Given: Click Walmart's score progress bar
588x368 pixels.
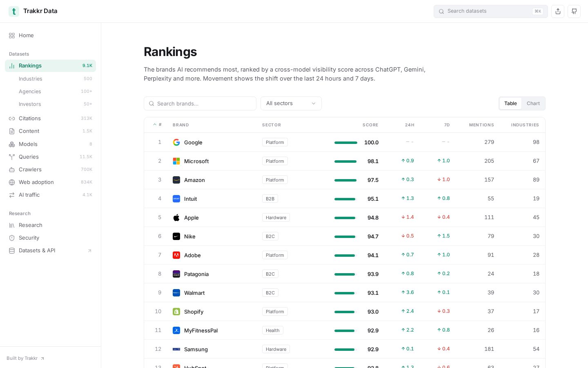Looking at the screenshot, I should 346,293.
